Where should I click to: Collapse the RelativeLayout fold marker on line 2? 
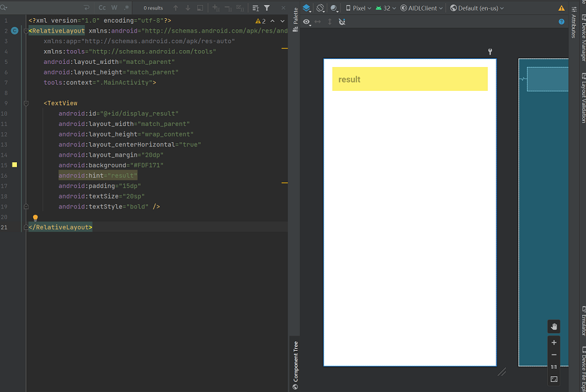point(26,31)
